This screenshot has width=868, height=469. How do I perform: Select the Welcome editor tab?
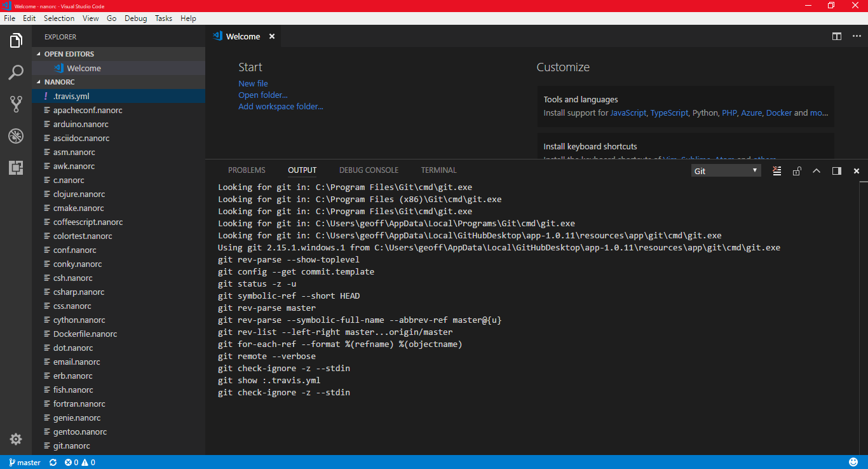click(243, 36)
